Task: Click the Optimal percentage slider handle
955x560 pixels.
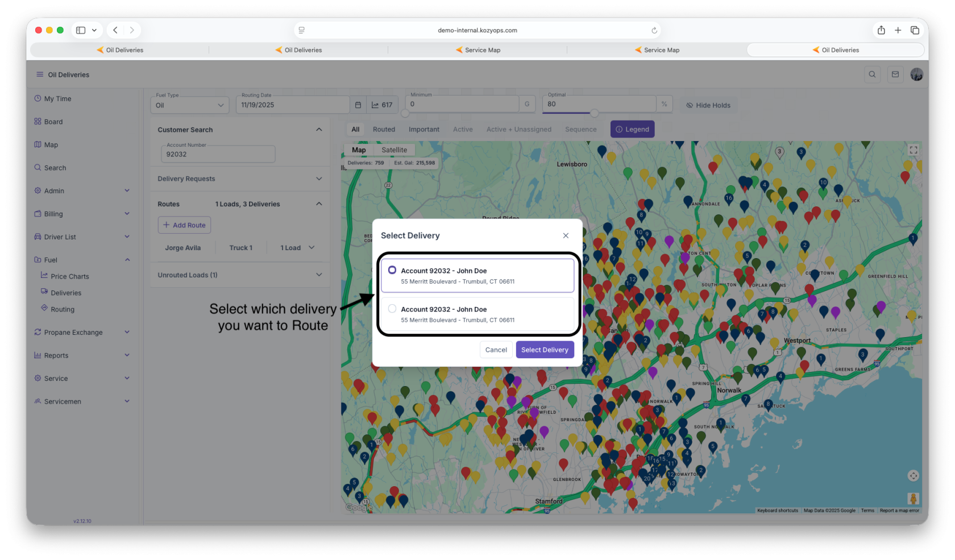Action: click(x=594, y=113)
